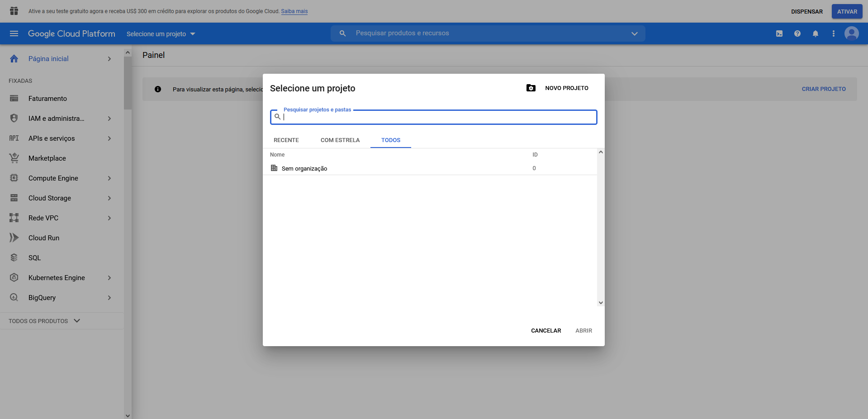The width and height of the screenshot is (868, 419).
Task: Click the user account avatar
Action: [851, 33]
